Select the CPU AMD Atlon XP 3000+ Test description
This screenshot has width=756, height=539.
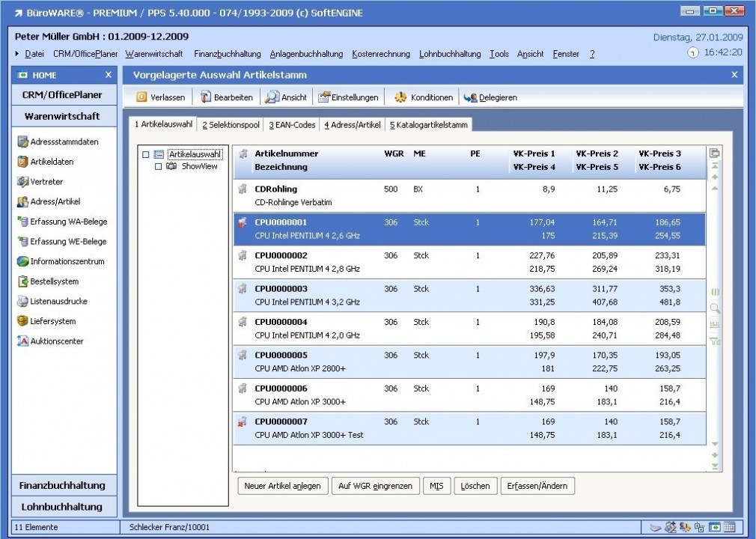(x=309, y=435)
